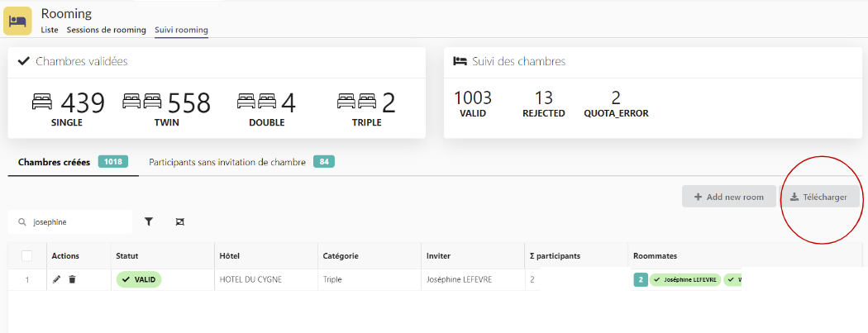Click the Chambres validées checkmark icon

click(x=24, y=61)
